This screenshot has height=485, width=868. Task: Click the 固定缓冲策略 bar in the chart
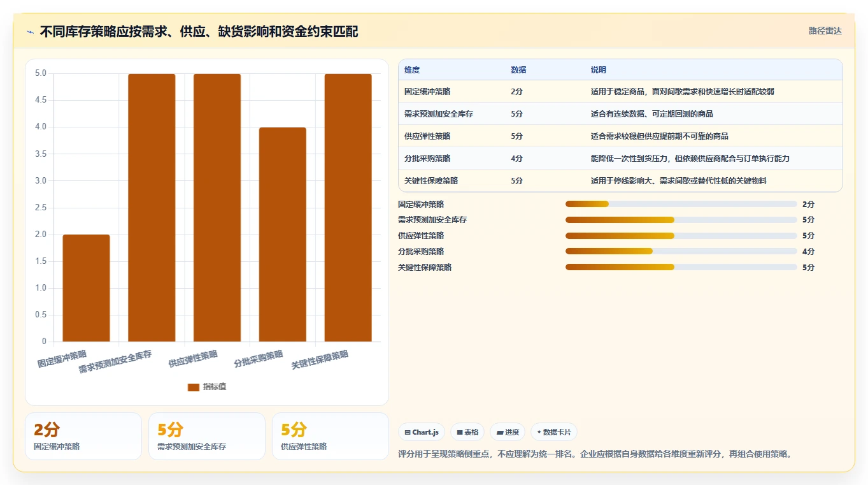[86, 288]
